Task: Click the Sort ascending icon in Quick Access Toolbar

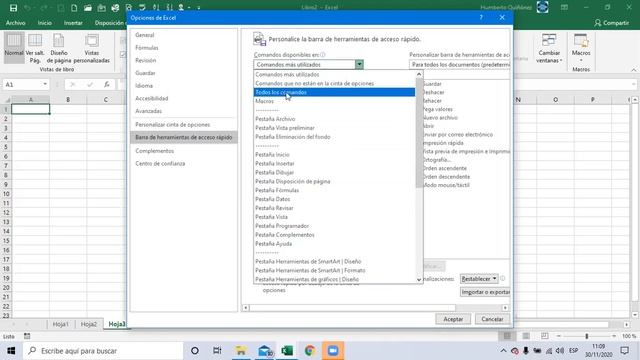Action: (x=156, y=8)
